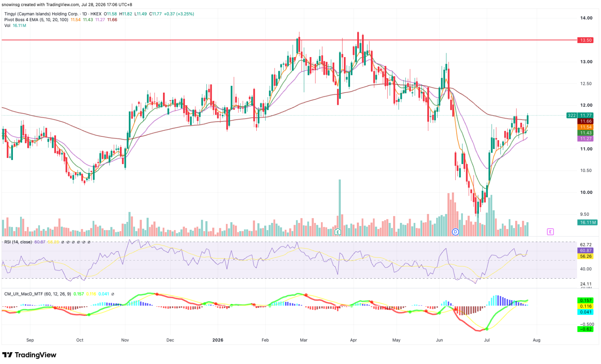Click the green 11.43 EMA axis label

(586, 133)
